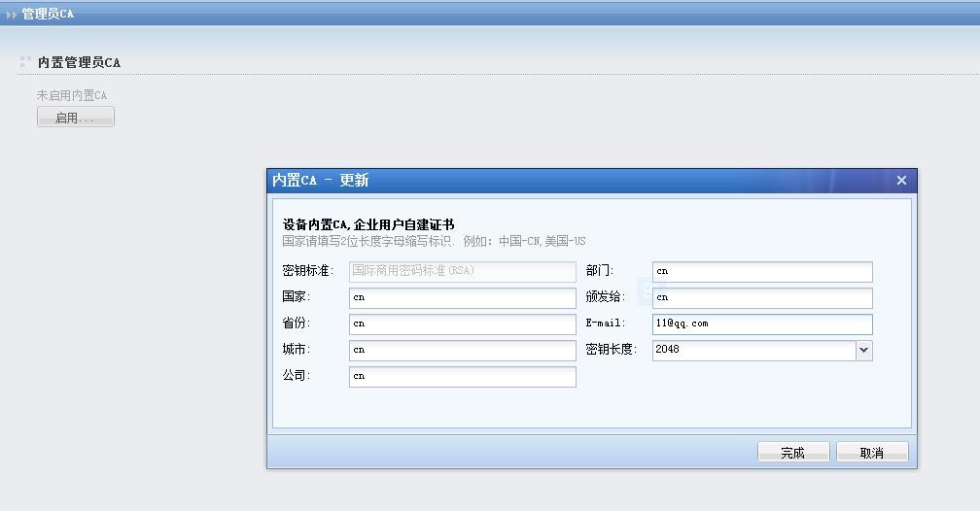Click the 2048 key length value box
This screenshot has height=511, width=980.
pos(752,350)
